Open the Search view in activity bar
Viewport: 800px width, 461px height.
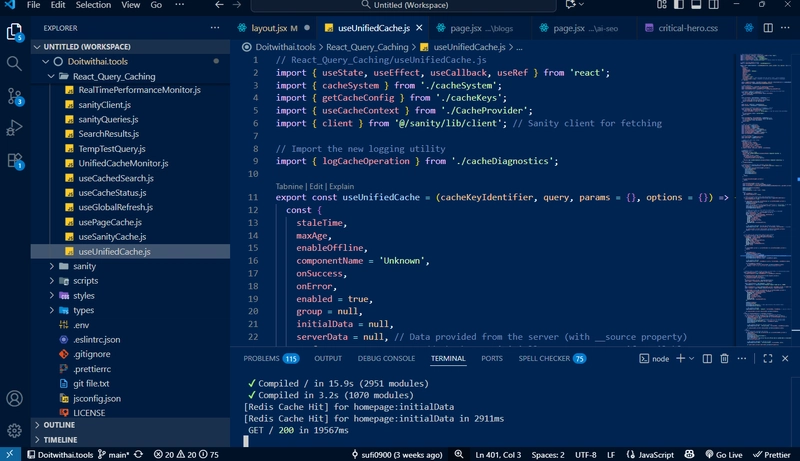[x=15, y=63]
